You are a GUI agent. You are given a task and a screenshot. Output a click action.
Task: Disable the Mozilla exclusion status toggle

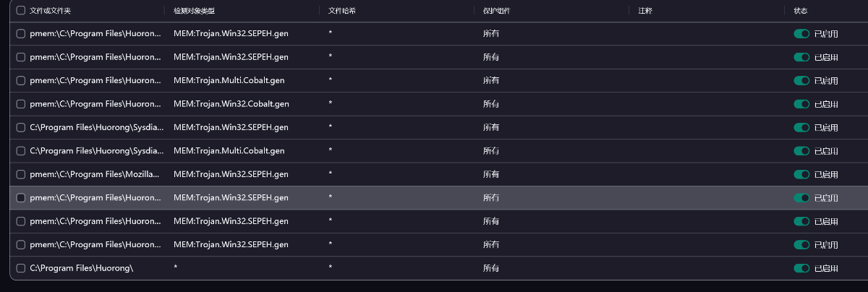(x=801, y=174)
